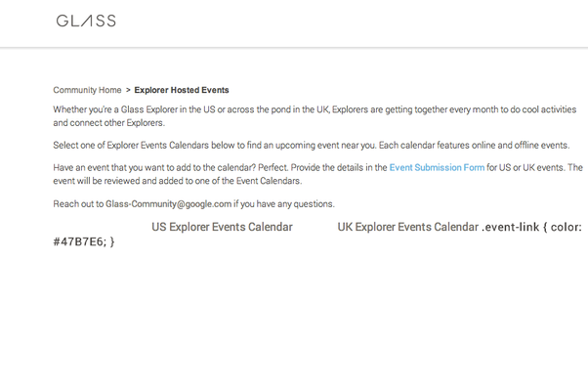Viewport: 588px width, 391px height.
Task: Click the blank area below the calendar links
Action: tap(294, 319)
